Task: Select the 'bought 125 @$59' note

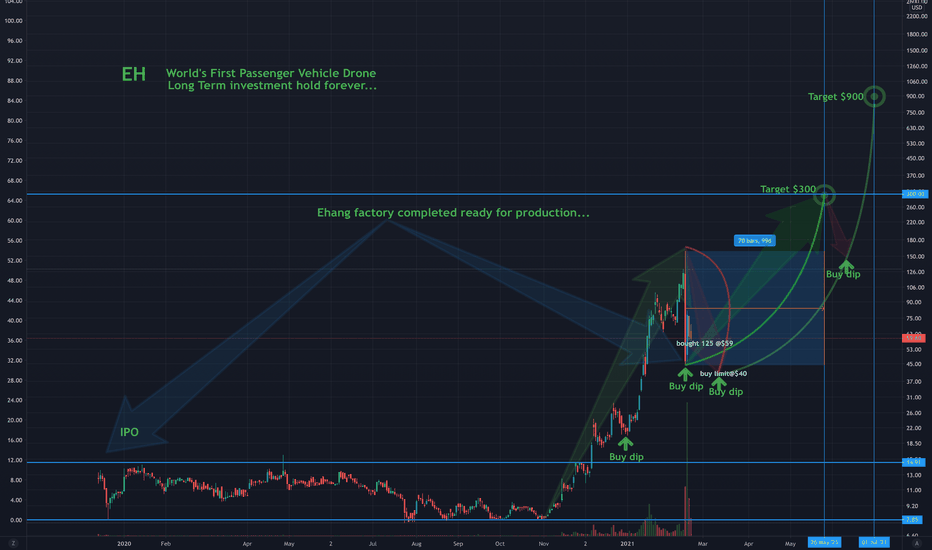Action: coord(704,344)
